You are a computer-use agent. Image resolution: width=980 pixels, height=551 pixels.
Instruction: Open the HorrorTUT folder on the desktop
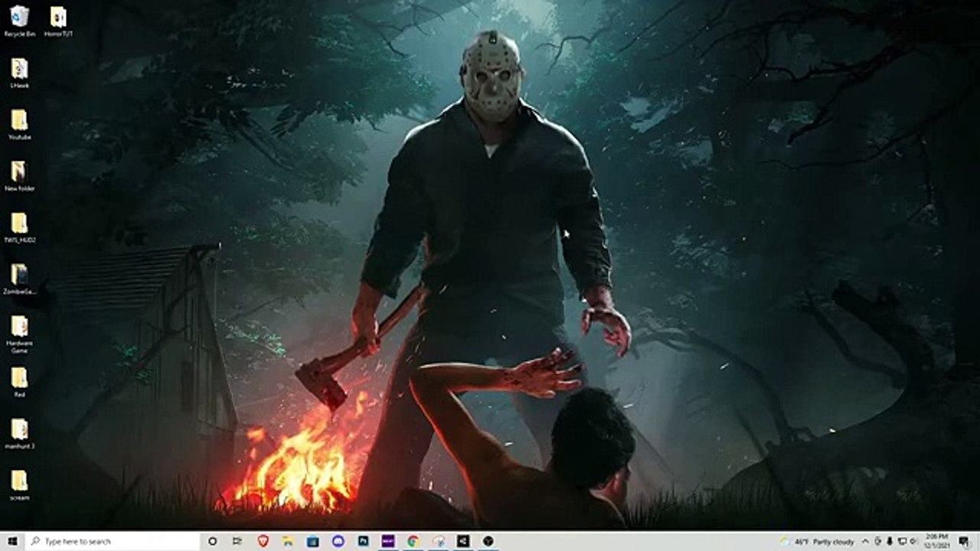tap(58, 21)
